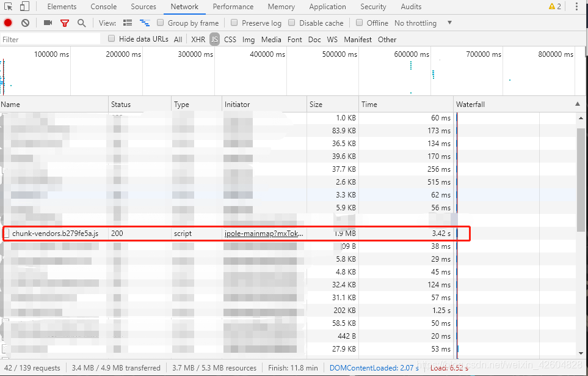This screenshot has width=588, height=376.
Task: Open the No throttling dropdown
Action: coord(423,23)
